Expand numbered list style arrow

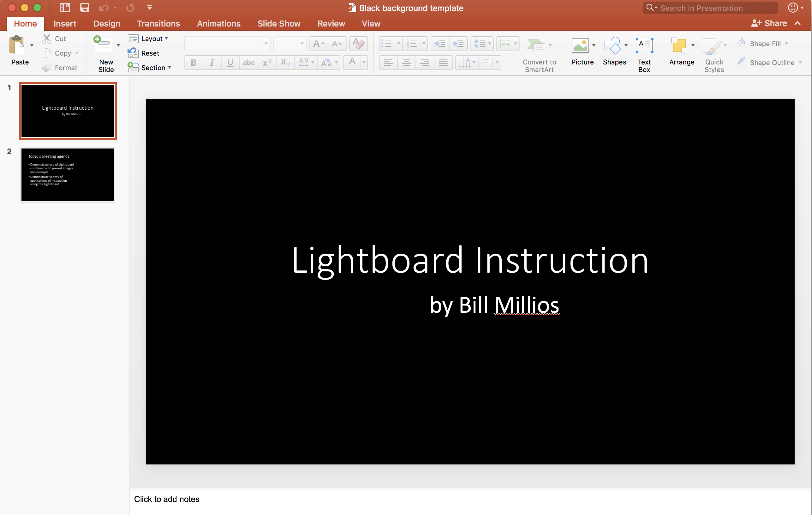424,44
